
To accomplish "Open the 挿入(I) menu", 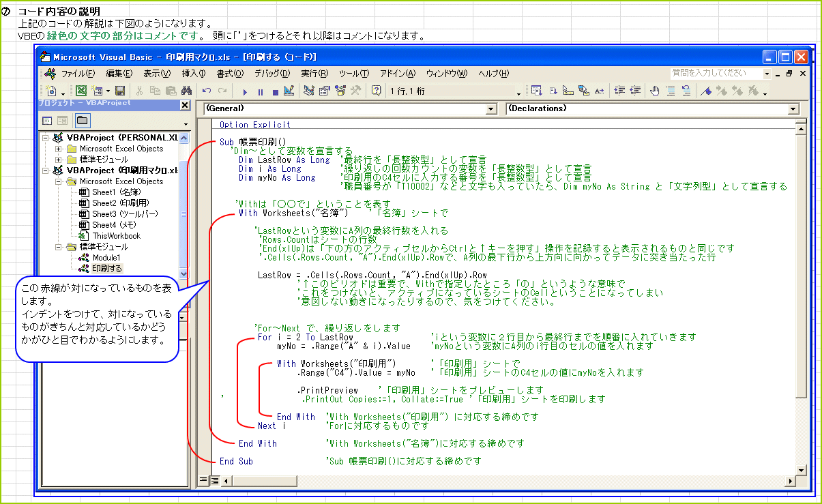I will pyautogui.click(x=194, y=74).
